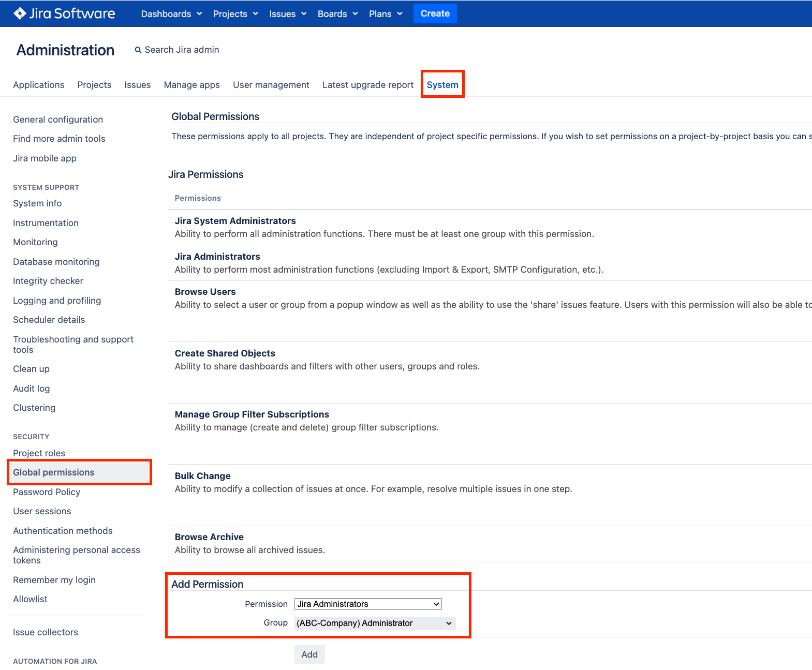Open Issue collectors

coord(46,632)
